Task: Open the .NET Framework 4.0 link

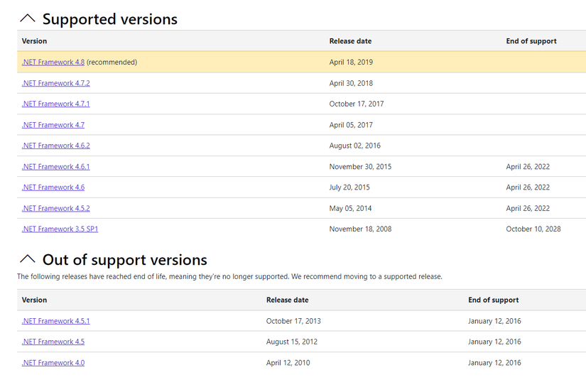Action: tap(53, 363)
